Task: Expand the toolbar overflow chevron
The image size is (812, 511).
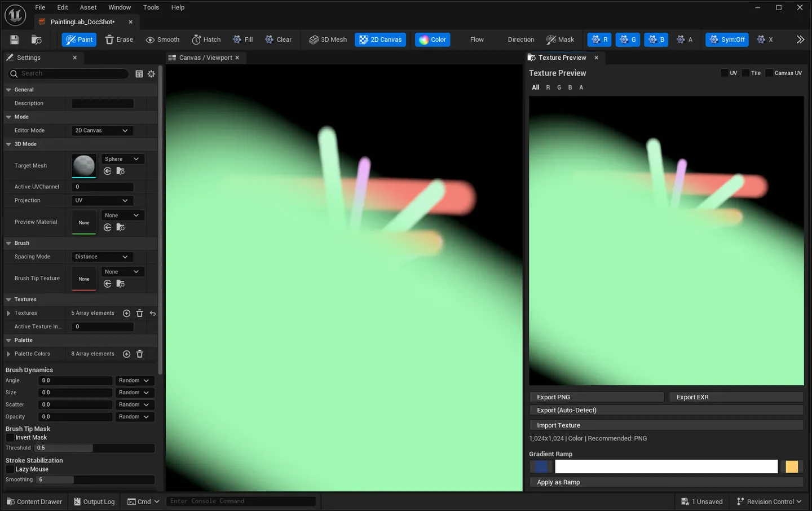Action: [800, 39]
